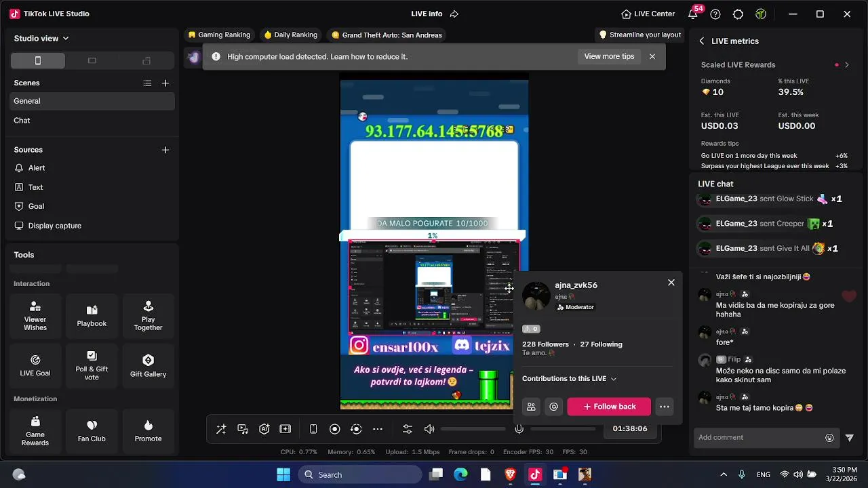This screenshot has height=488, width=868.
Task: Open the Poll & Gift vote tool
Action: tap(92, 366)
